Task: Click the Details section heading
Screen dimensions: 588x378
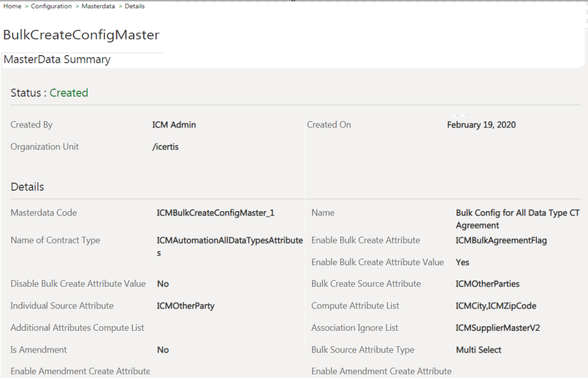Action: click(27, 187)
